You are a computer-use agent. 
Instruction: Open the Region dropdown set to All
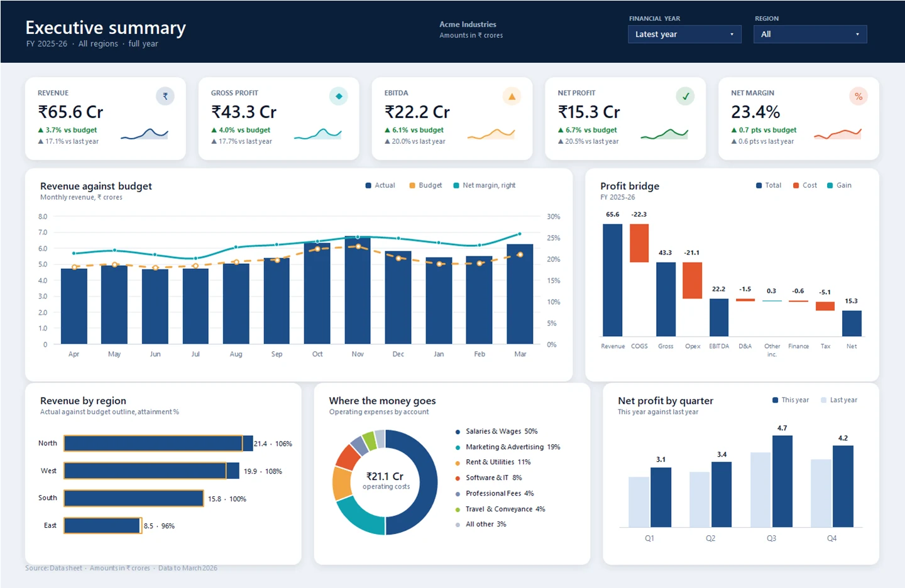(810, 34)
